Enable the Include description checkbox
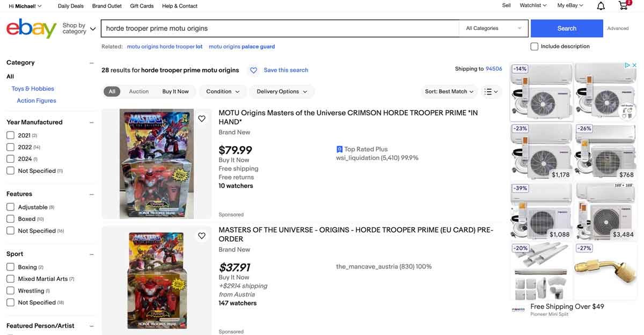 [534, 46]
